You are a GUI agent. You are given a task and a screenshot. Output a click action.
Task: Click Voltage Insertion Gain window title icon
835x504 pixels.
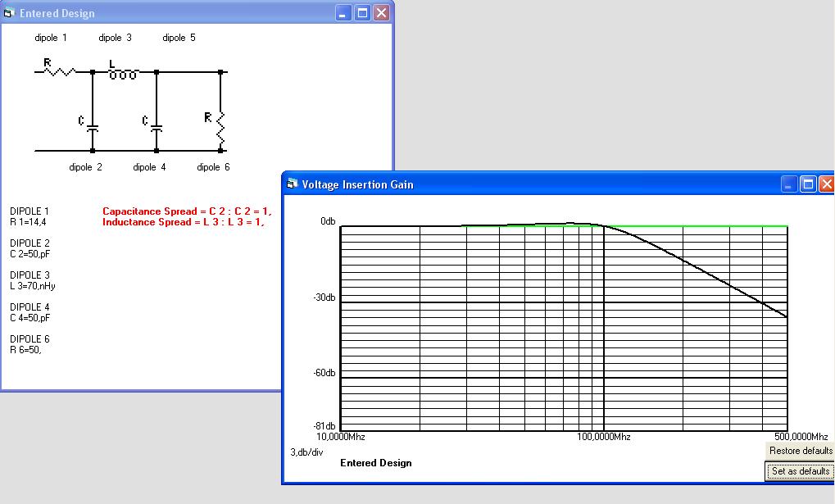pos(291,184)
